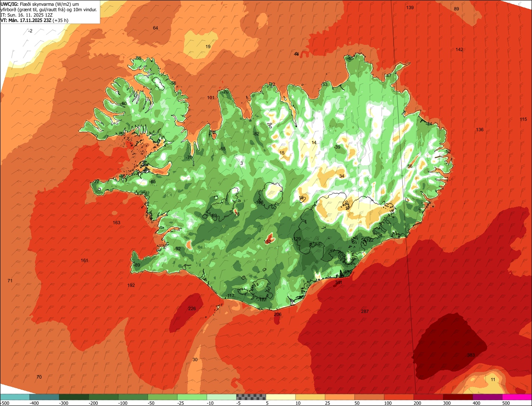Click the inland value '3' in central Iceland
This screenshot has width=532, height=406.
coord(241,163)
